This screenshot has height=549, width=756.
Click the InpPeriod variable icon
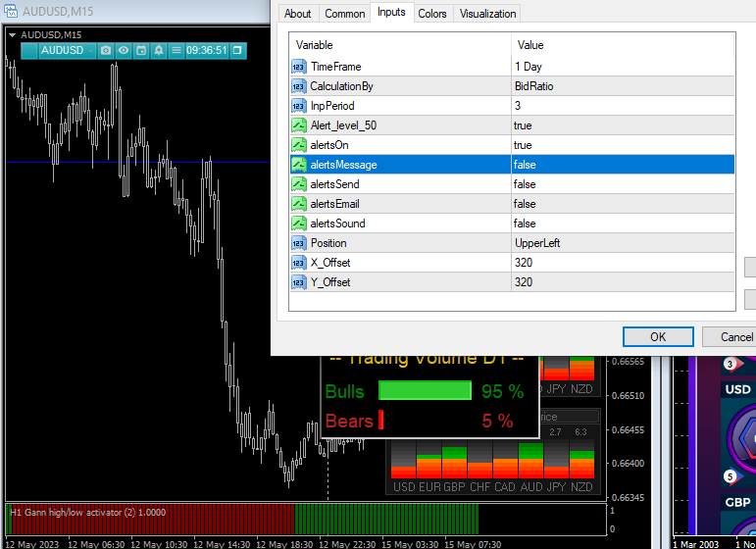(299, 106)
